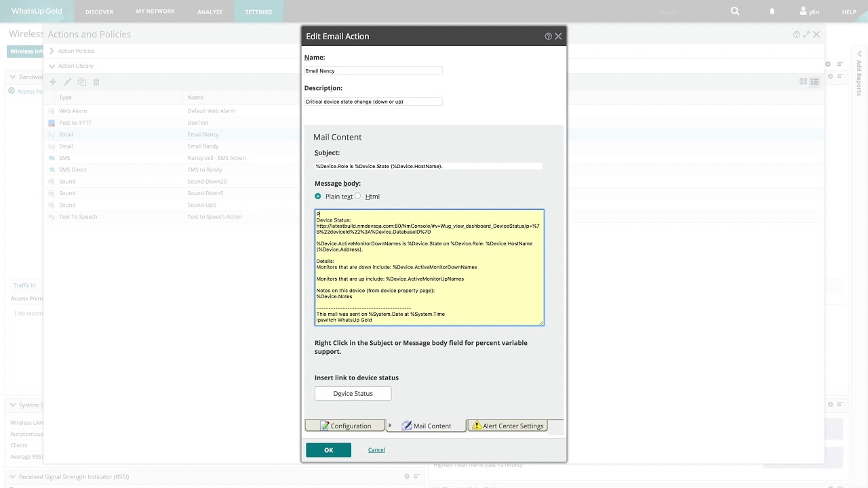Screen dimensions: 868x488
Task: Click the Device Status button
Action: 353,393
